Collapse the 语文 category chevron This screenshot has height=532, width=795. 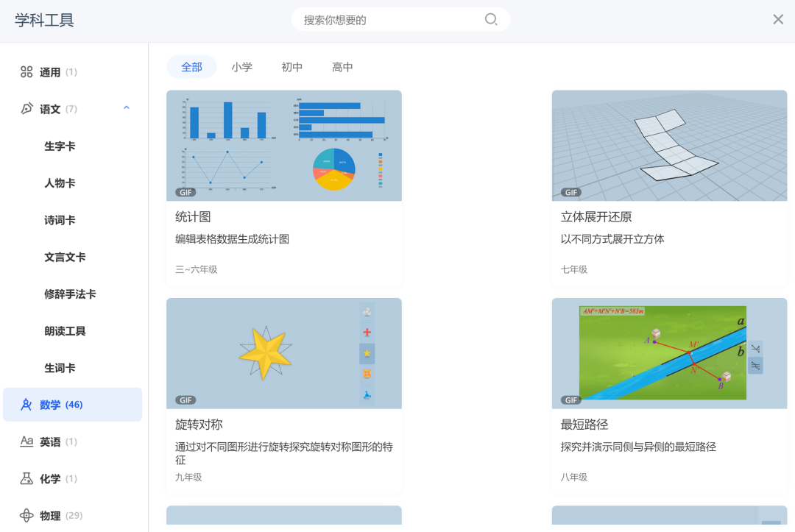click(x=126, y=107)
